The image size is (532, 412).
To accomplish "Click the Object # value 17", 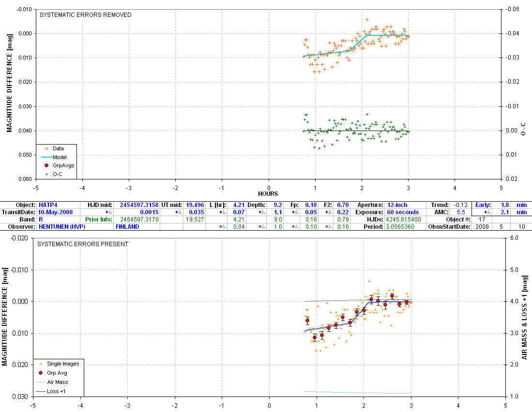I will pyautogui.click(x=482, y=219).
